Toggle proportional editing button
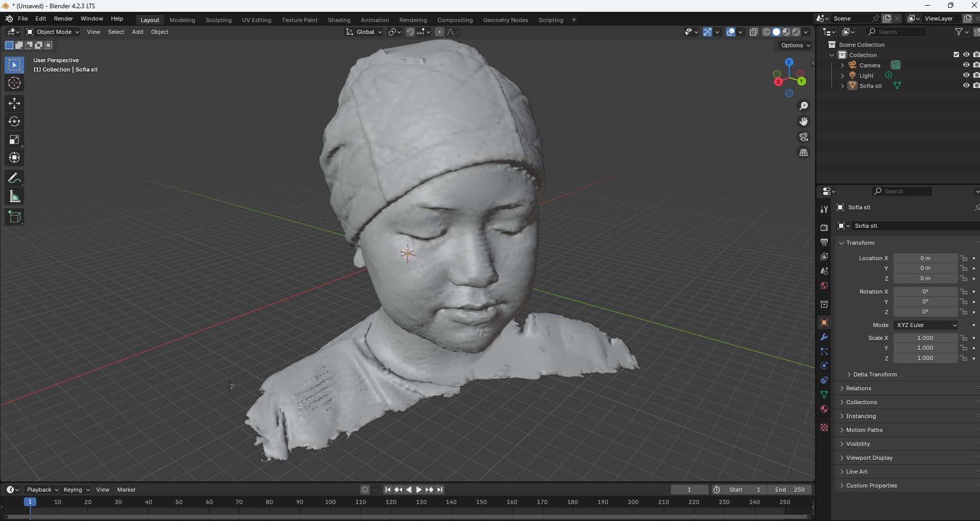 439,32
